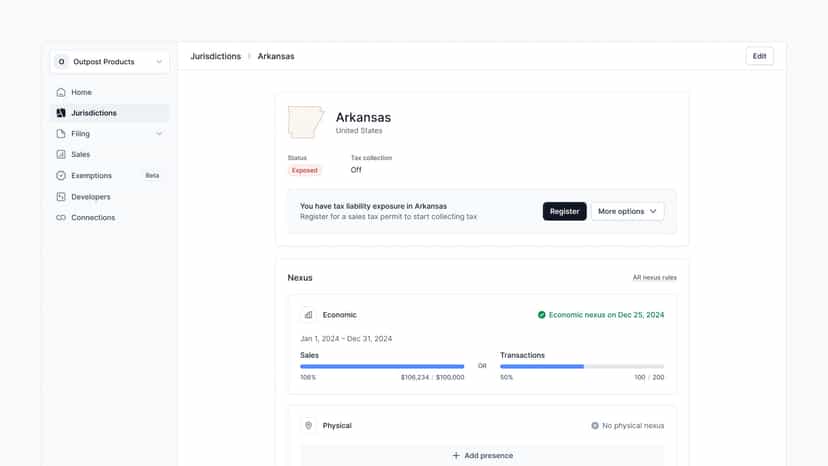
Task: Click the '100 / 200' transactions value
Action: point(649,377)
